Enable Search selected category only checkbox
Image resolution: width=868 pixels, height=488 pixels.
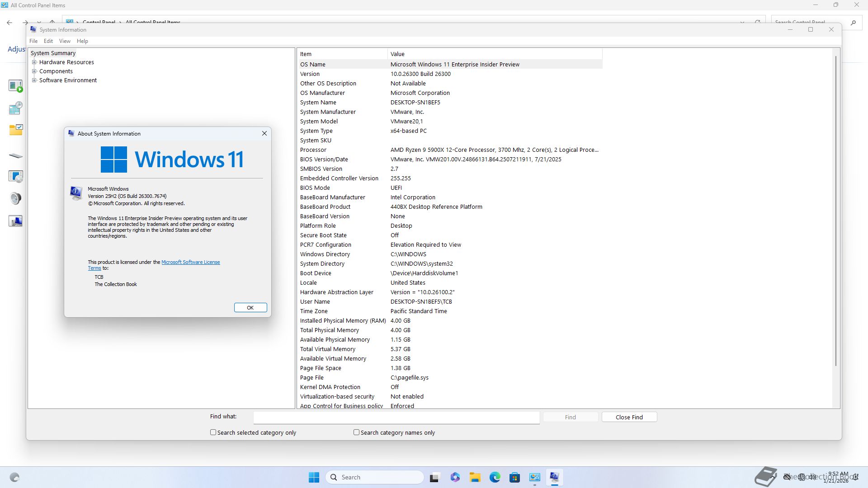point(213,432)
